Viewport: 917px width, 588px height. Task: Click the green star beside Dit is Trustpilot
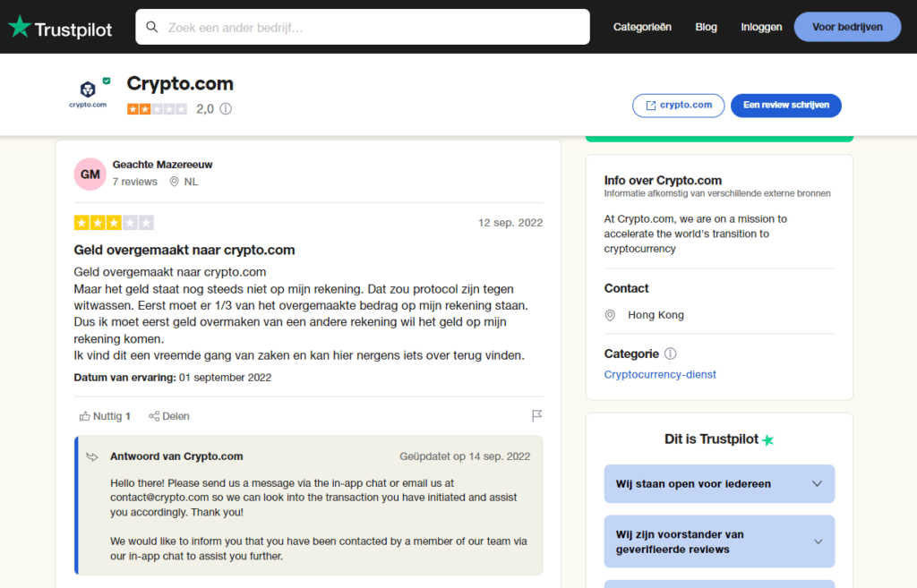(767, 440)
